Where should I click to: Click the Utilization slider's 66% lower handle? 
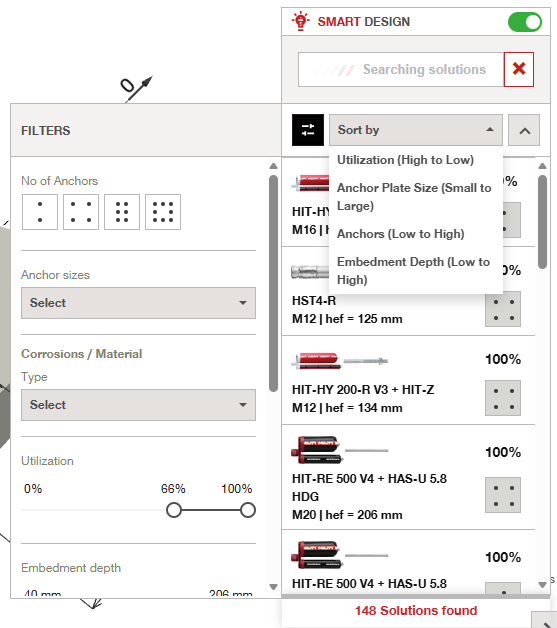(174, 510)
